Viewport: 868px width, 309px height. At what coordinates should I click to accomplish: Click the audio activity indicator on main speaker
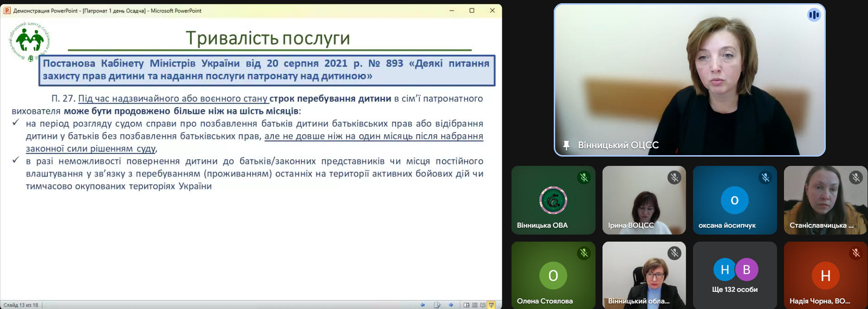(814, 15)
